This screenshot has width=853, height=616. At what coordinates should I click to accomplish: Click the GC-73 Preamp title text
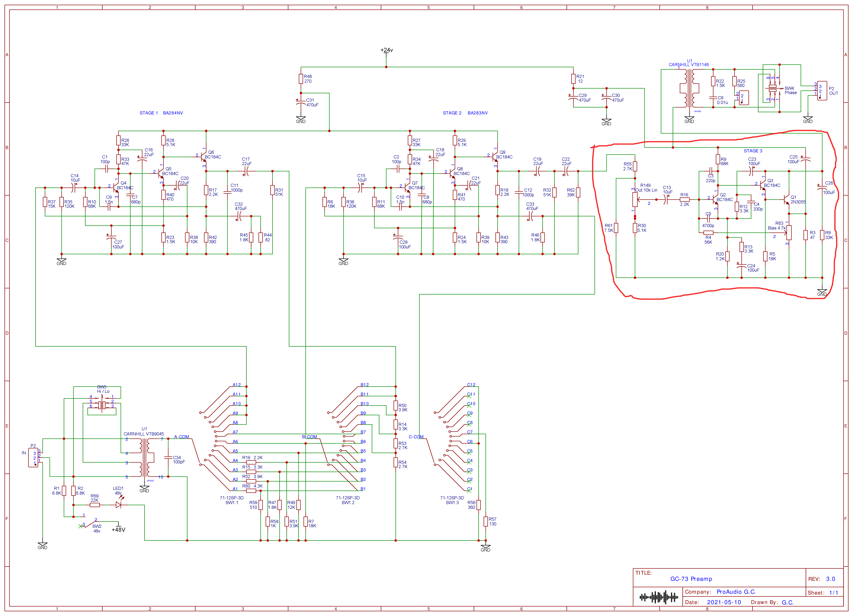point(691,579)
